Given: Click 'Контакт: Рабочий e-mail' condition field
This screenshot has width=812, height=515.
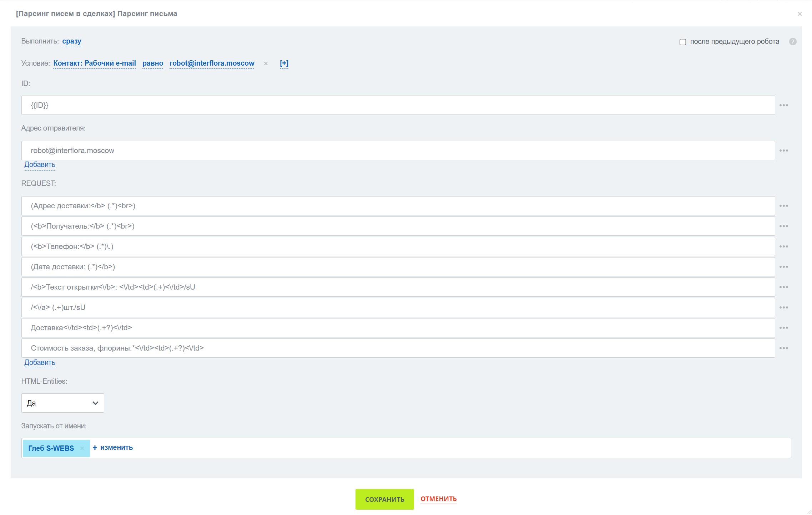Looking at the screenshot, I should click(95, 63).
